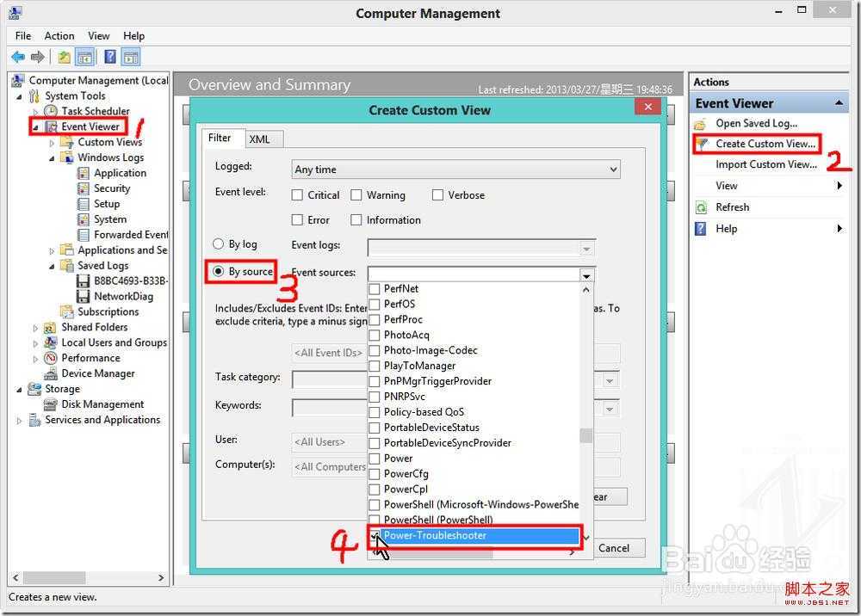Screen dimensions: 861x616
Task: Click the Shared Folders icon
Action: click(x=51, y=328)
